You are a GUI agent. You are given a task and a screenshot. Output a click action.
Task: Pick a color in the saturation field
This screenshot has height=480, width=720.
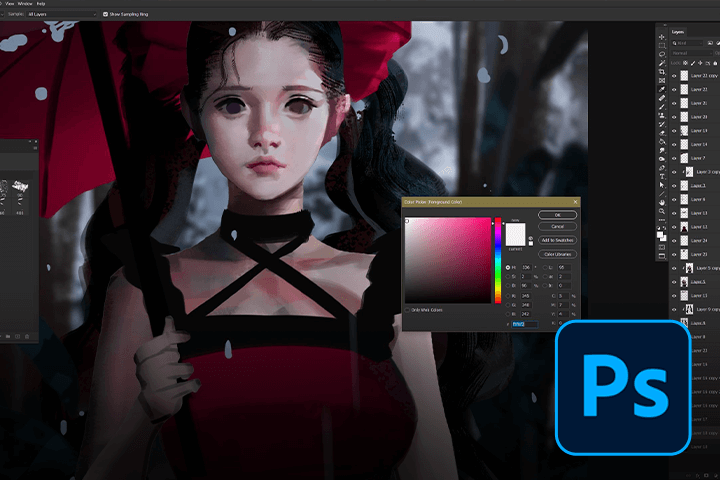click(x=448, y=260)
